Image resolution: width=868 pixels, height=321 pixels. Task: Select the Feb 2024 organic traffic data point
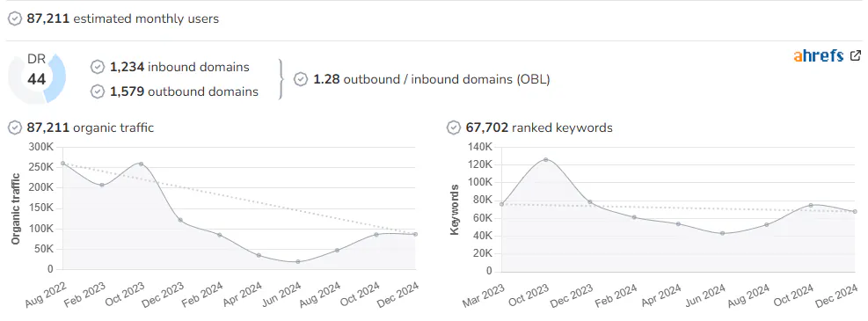click(x=220, y=235)
